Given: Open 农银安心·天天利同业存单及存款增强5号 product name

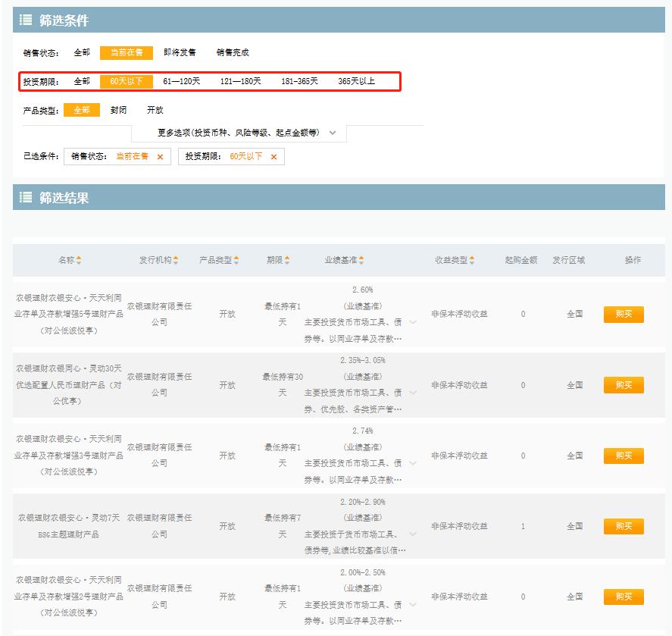Looking at the screenshot, I should click(x=69, y=315).
